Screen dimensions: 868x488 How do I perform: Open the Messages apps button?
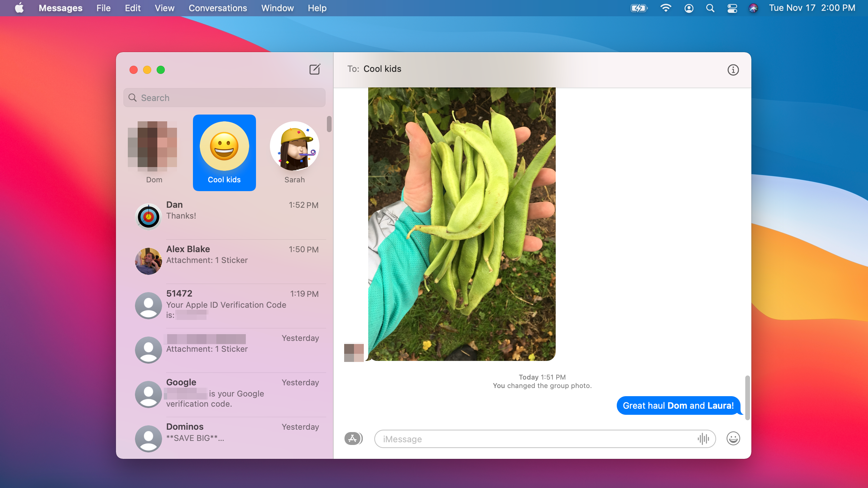(x=353, y=439)
